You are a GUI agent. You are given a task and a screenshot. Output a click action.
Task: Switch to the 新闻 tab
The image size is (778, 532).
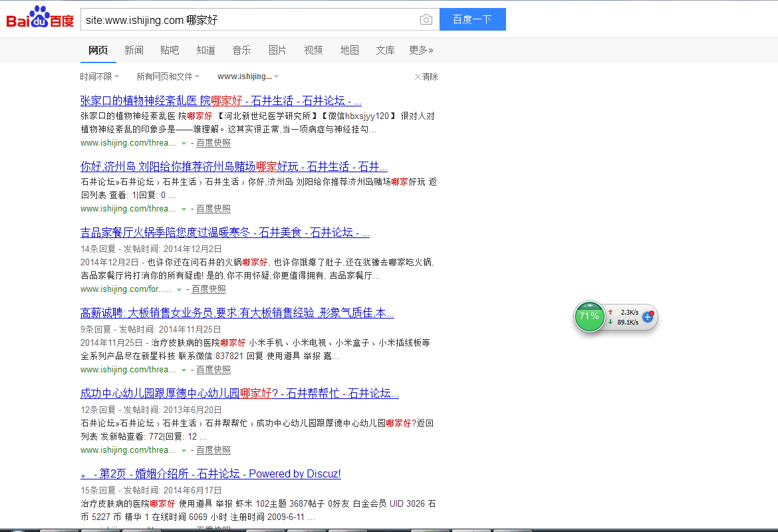134,50
